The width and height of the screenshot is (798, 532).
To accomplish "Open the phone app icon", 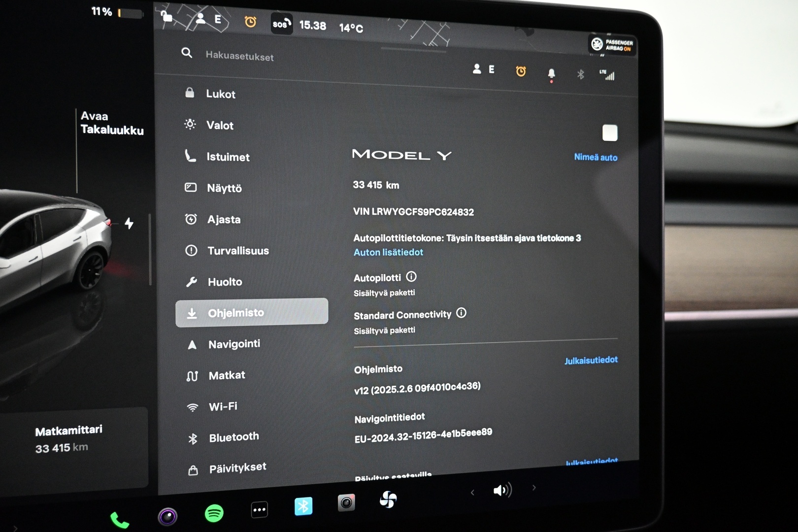I will (x=119, y=520).
